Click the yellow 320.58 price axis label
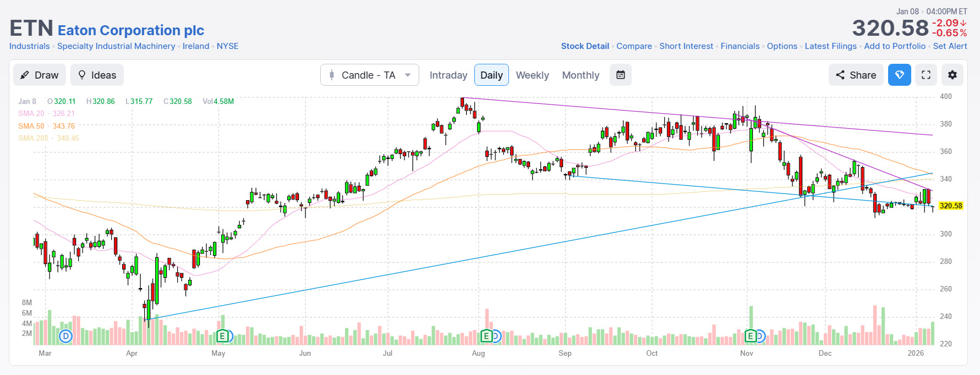Screen dimensions: 980x375 (950, 206)
